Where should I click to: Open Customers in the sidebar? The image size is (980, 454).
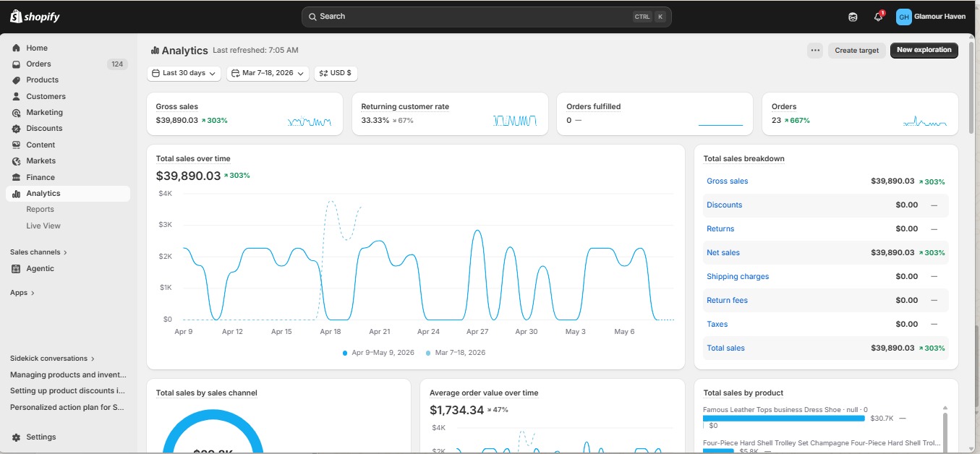pyautogui.click(x=68, y=96)
